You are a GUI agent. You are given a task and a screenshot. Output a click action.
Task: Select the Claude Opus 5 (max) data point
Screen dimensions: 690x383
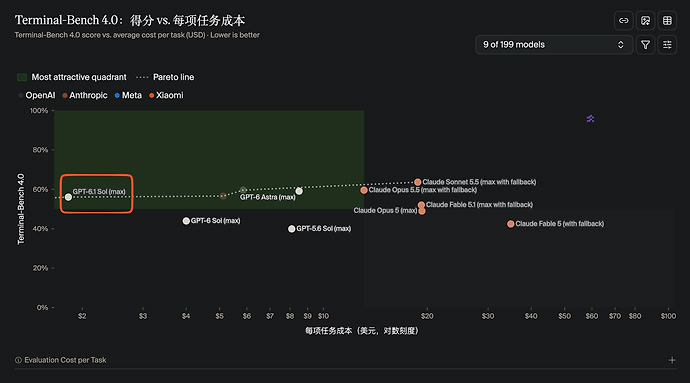point(422,211)
